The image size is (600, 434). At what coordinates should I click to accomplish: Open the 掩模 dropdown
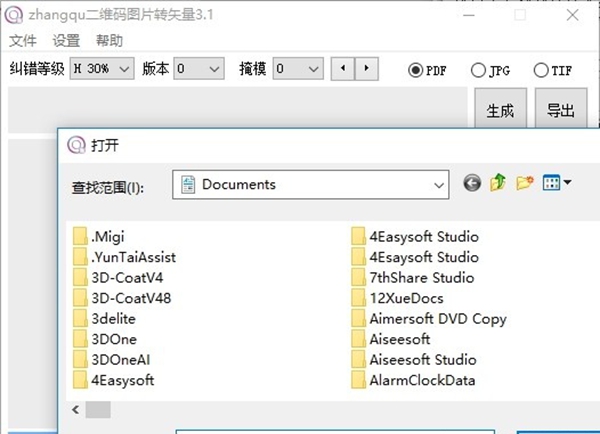click(298, 69)
